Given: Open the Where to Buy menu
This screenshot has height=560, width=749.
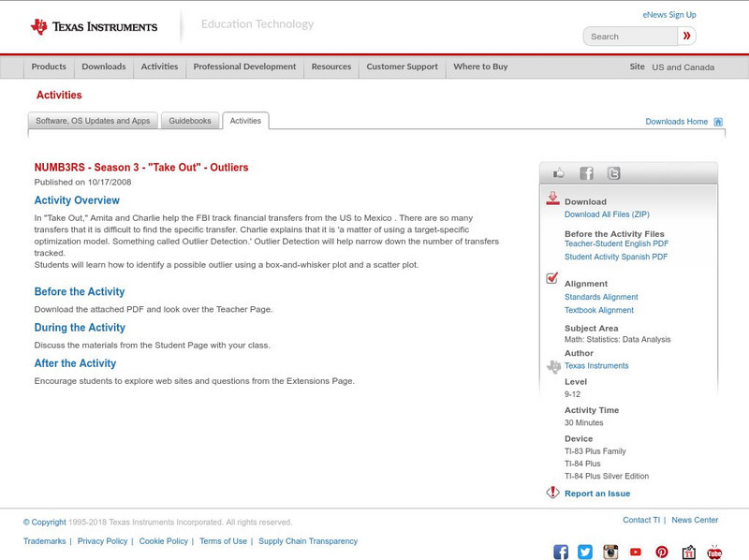Looking at the screenshot, I should click(x=480, y=66).
